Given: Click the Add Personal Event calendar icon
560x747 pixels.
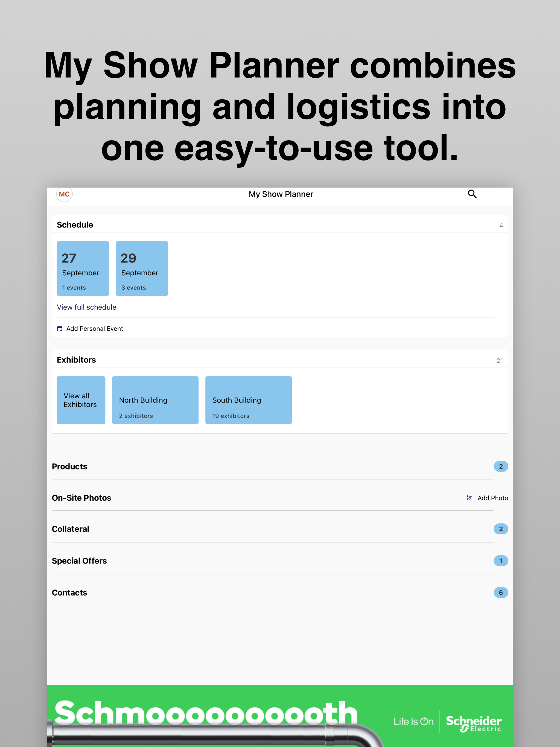Looking at the screenshot, I should (60, 329).
